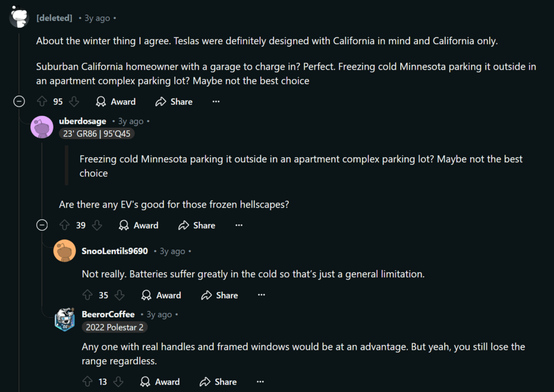Open more options on the 95-point comment
The width and height of the screenshot is (554, 392).
[x=216, y=102]
